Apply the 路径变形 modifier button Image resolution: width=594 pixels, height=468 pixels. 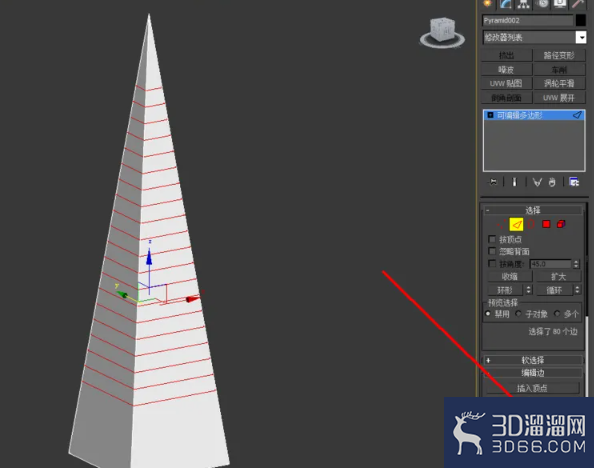pyautogui.click(x=559, y=56)
